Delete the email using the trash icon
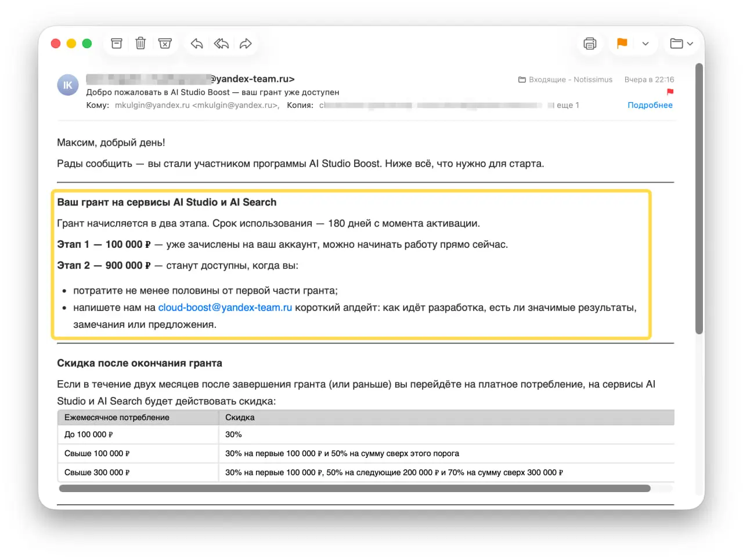This screenshot has width=743, height=560. point(140,44)
